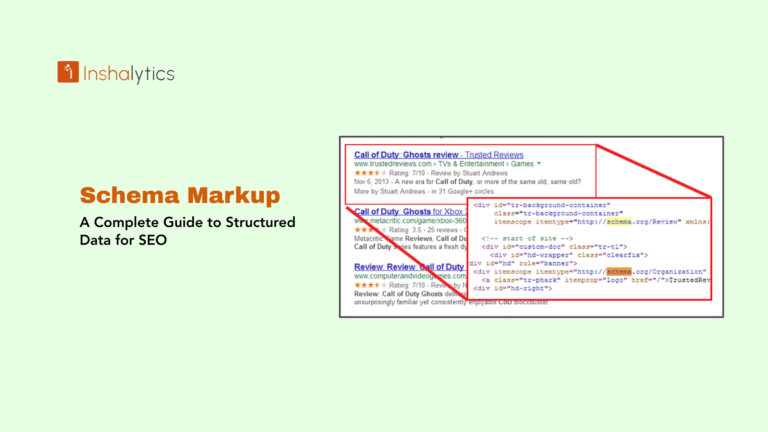Screen dimensions: 768x432
Task: Click the div id="hd-right" code line
Action: click(x=513, y=288)
